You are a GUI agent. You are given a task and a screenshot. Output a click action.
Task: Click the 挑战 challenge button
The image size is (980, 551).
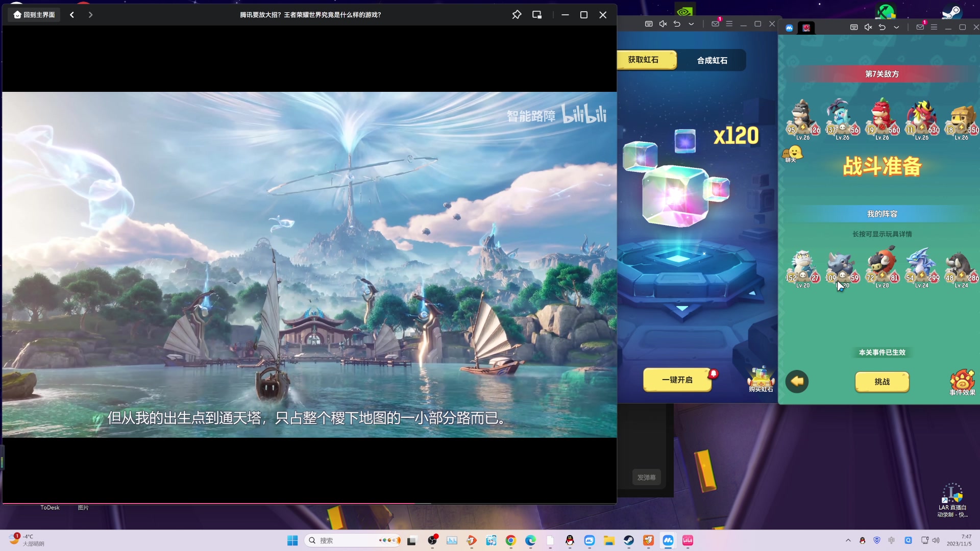[882, 382]
